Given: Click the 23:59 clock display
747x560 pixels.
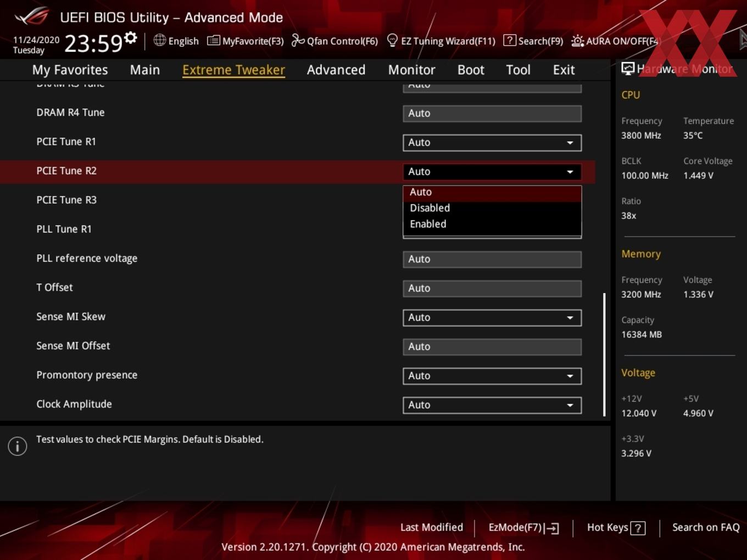Looking at the screenshot, I should [93, 43].
